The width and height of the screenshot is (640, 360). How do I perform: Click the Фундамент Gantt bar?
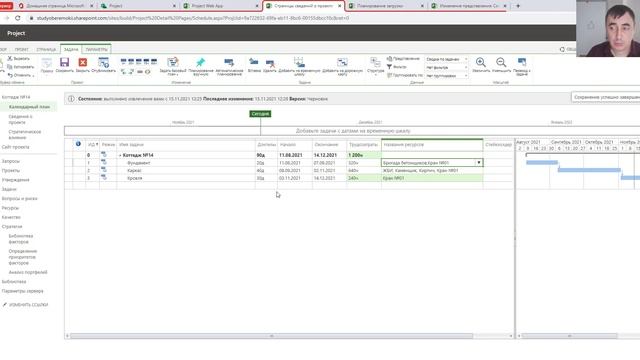(542, 162)
